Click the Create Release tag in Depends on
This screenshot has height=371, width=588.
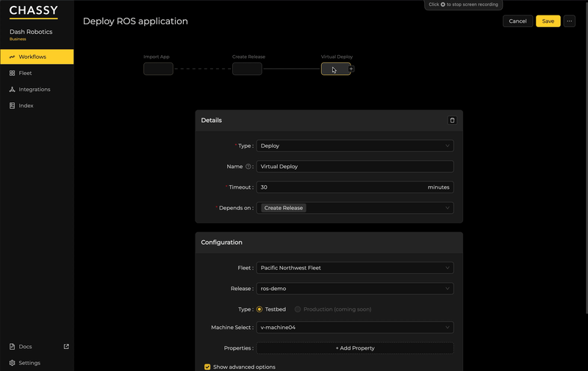pos(284,208)
